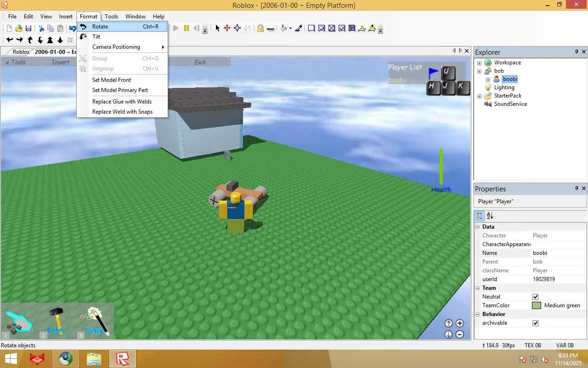Edit the Name field value boobi

pos(559,253)
